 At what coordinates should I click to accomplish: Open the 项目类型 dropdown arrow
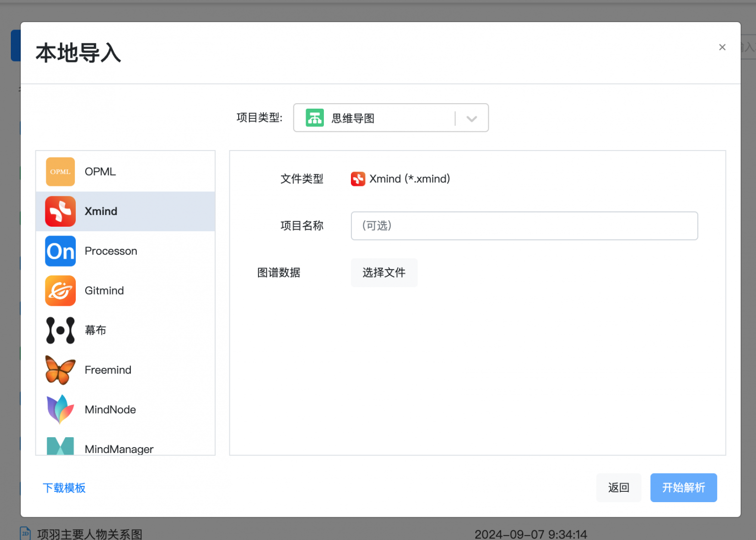(x=472, y=119)
